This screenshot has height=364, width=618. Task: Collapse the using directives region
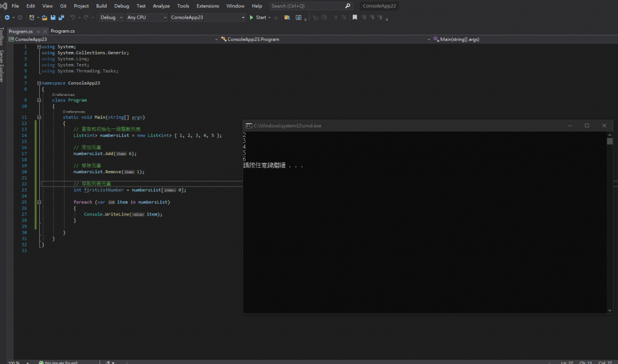click(x=39, y=46)
